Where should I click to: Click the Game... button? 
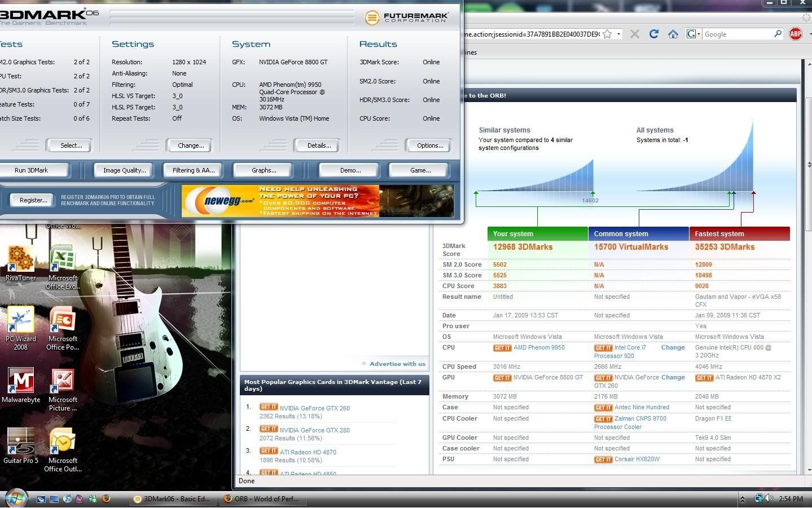click(x=420, y=170)
